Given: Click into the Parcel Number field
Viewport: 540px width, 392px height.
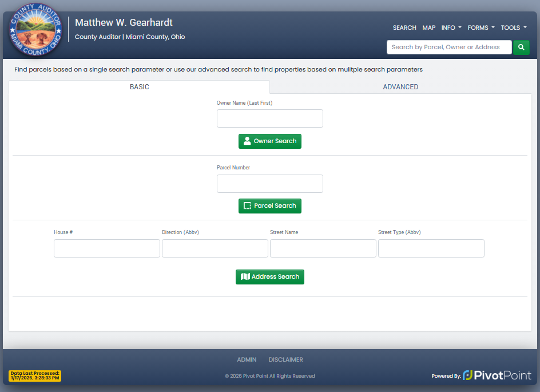Looking at the screenshot, I should (269, 184).
